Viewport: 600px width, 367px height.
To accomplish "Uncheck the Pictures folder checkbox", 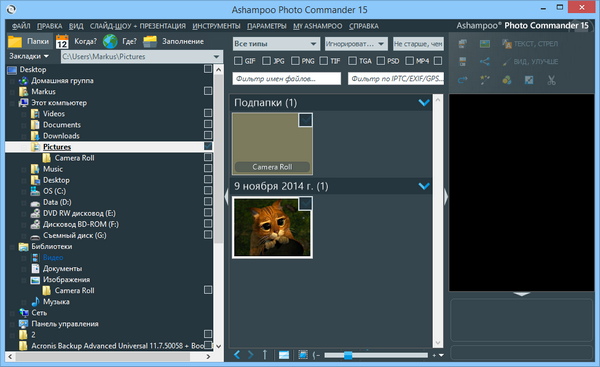I will 208,146.
